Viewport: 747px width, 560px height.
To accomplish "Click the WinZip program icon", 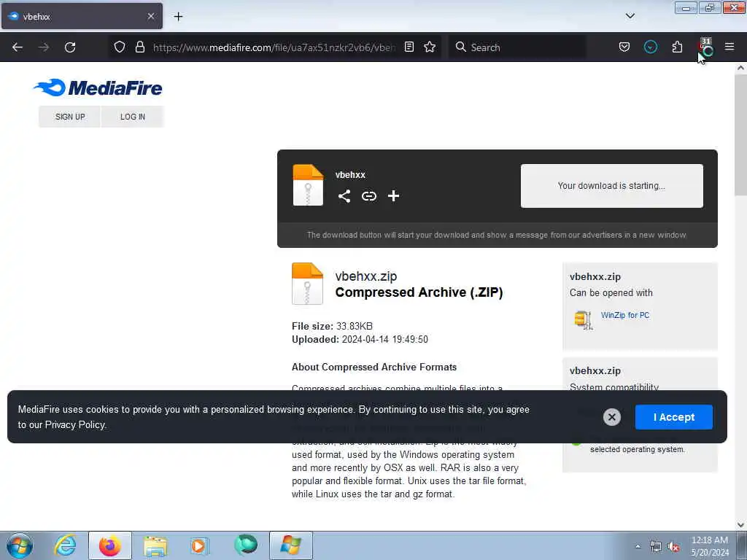I will click(x=583, y=319).
